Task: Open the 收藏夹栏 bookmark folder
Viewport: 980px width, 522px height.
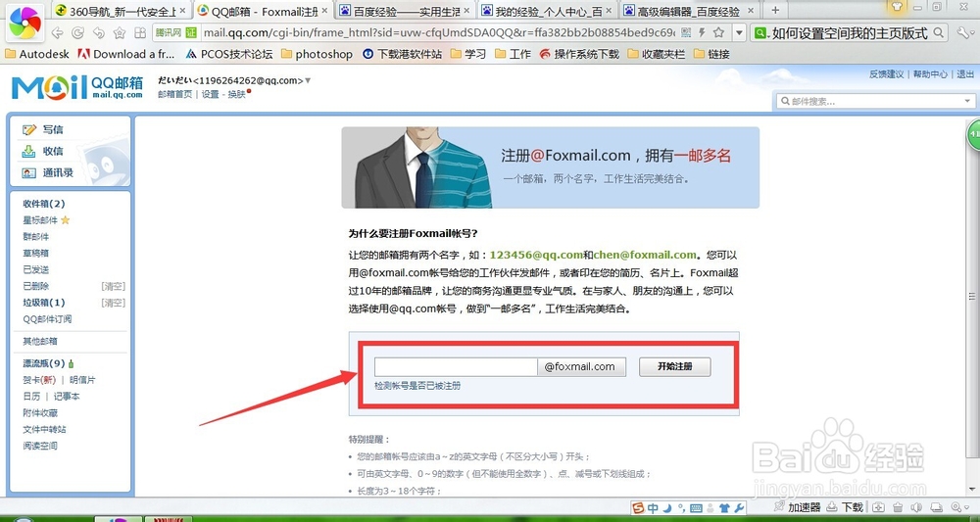Action: [x=657, y=54]
